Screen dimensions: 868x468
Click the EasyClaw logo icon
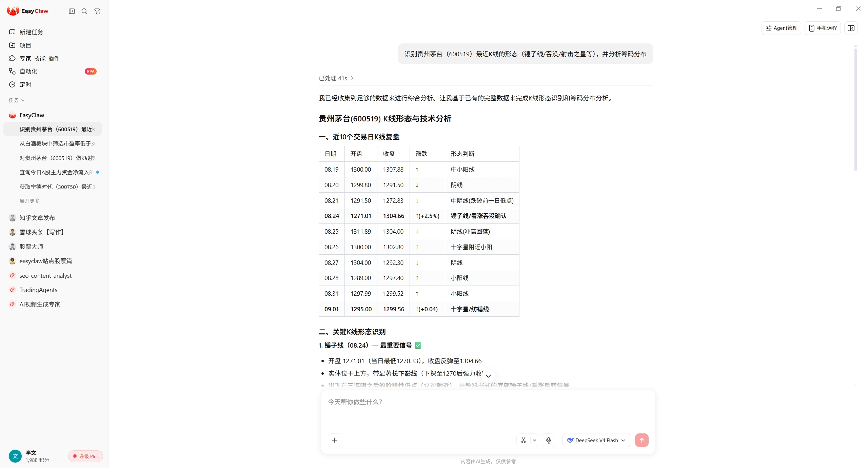pos(13,11)
